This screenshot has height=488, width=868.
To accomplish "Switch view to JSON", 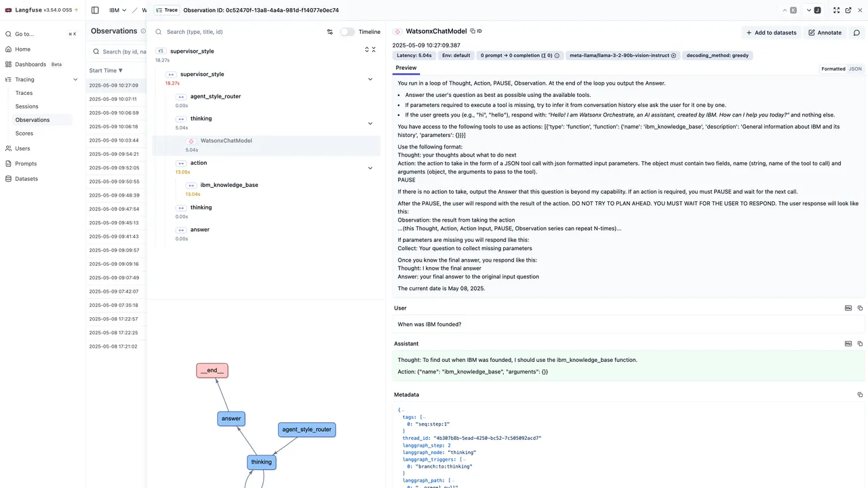I will (855, 68).
